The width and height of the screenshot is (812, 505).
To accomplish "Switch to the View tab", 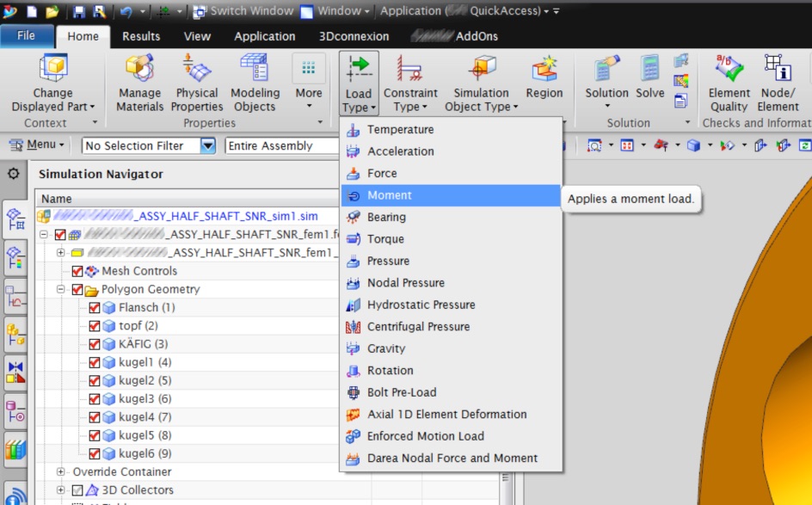I will [x=197, y=36].
